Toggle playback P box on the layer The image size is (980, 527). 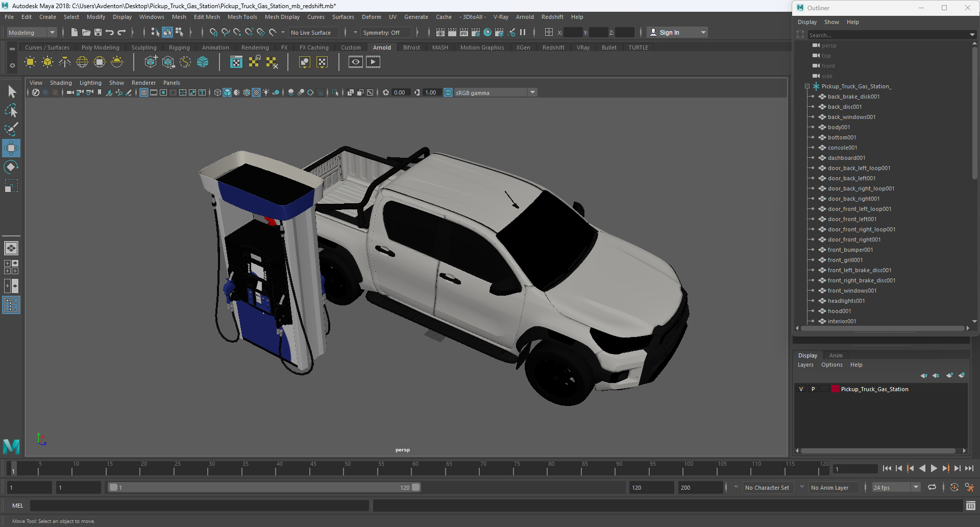pyautogui.click(x=813, y=389)
